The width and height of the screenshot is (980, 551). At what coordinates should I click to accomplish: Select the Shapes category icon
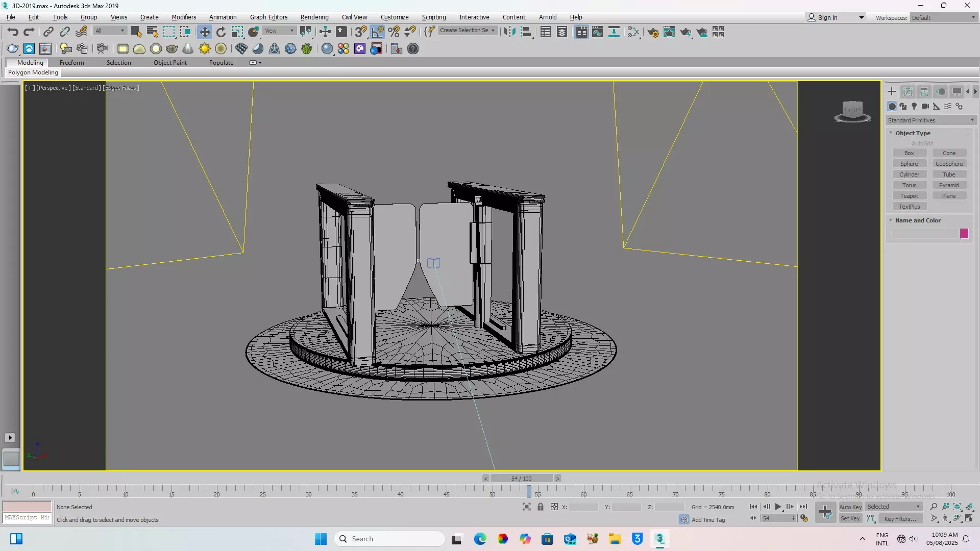tap(903, 106)
